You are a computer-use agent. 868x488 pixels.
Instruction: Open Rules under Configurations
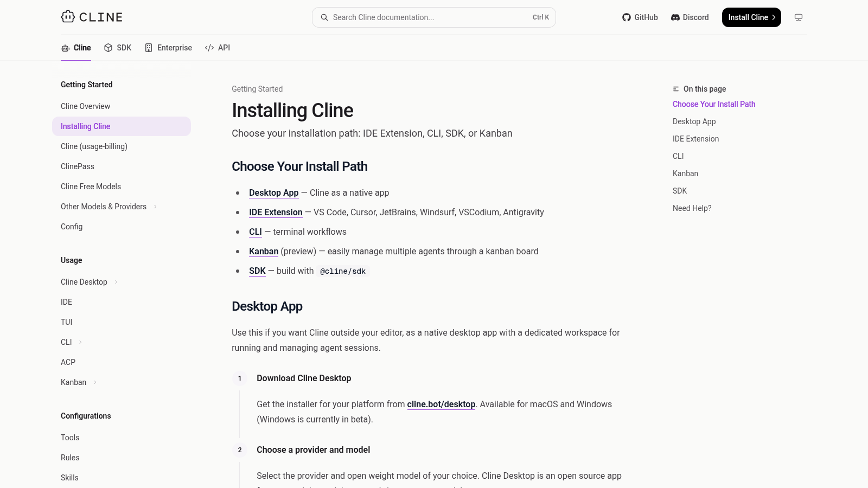(x=122, y=458)
